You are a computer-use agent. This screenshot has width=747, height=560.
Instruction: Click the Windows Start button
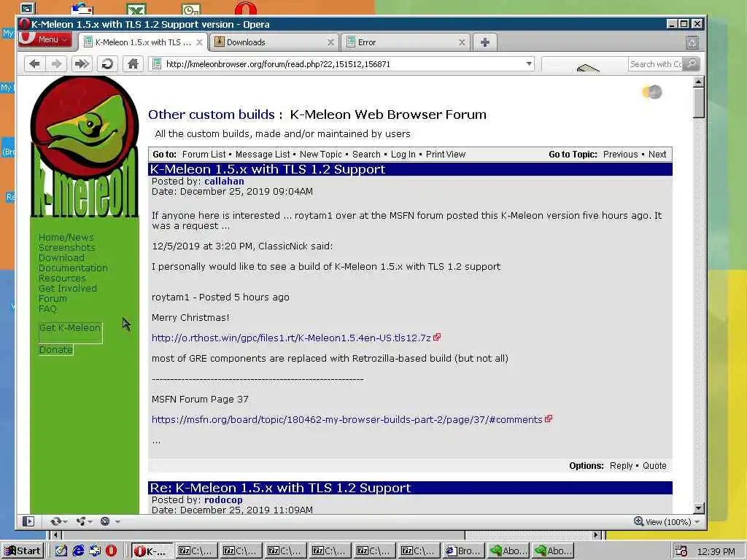23,551
